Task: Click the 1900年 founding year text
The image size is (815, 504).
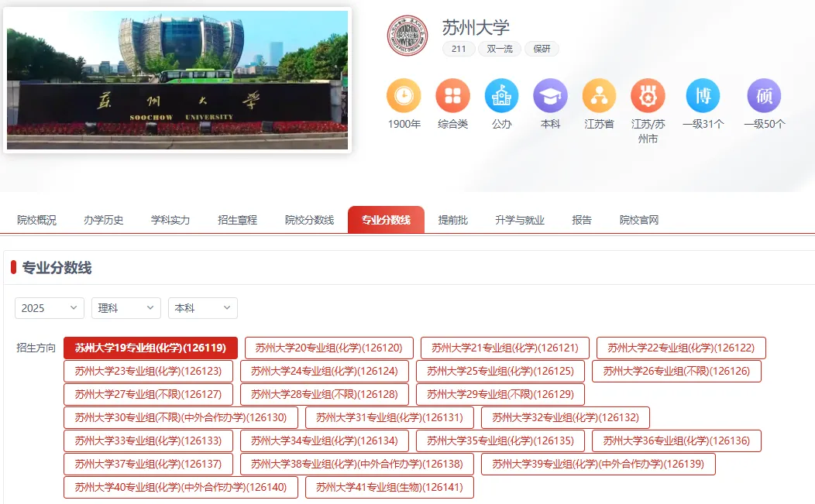Action: point(404,124)
